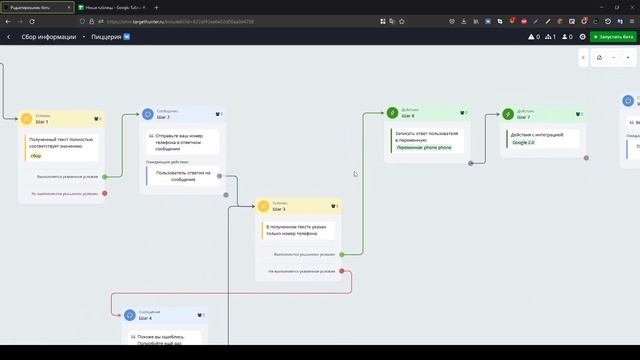Open the browser downloads arrow icon
The width and height of the screenshot is (640, 360).
[464, 21]
